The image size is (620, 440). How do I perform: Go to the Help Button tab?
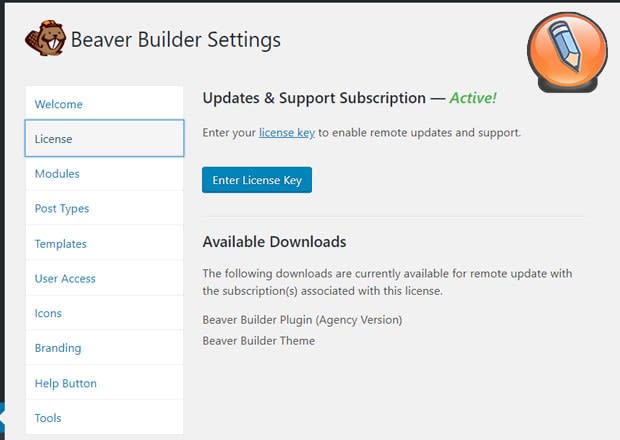(x=104, y=383)
